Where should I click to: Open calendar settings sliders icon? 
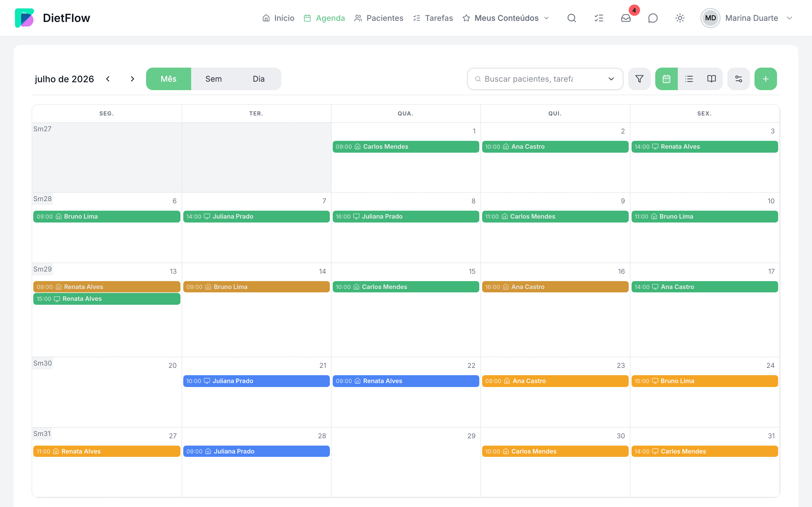tap(738, 79)
